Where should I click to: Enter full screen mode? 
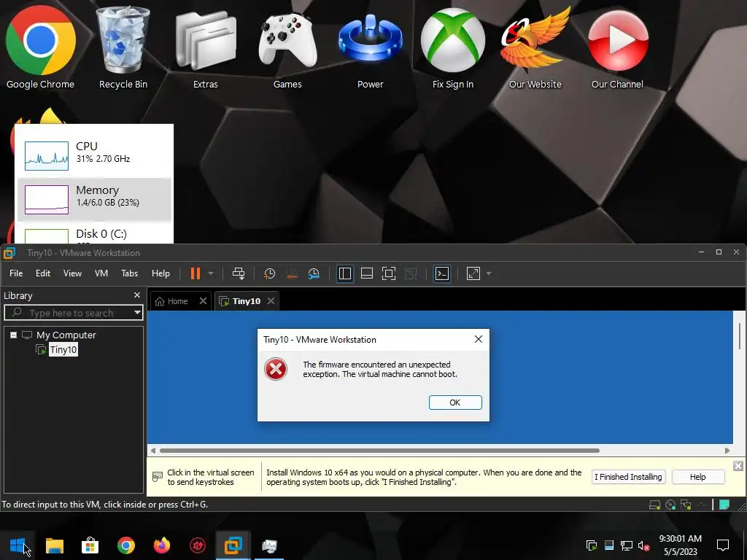389,273
